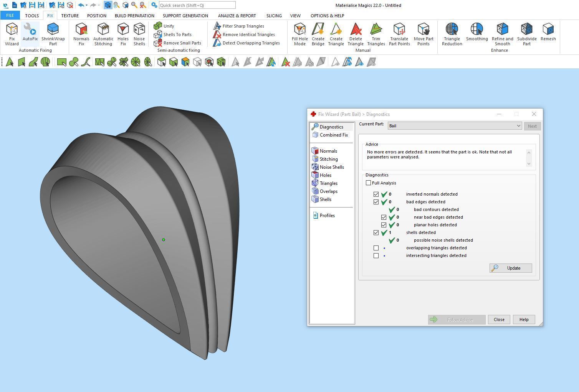Image resolution: width=579 pixels, height=392 pixels.
Task: Launch the Fix Wizard from the ribbon
Action: point(12,34)
